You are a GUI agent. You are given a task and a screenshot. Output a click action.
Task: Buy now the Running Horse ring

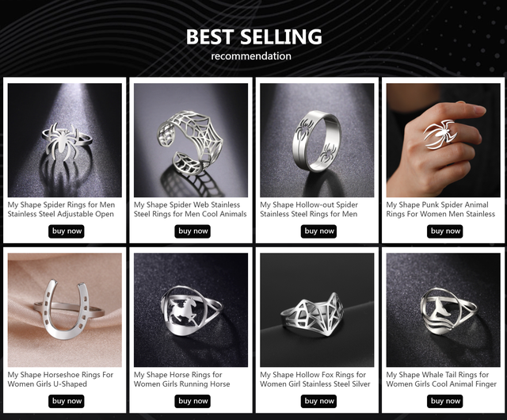193,401
